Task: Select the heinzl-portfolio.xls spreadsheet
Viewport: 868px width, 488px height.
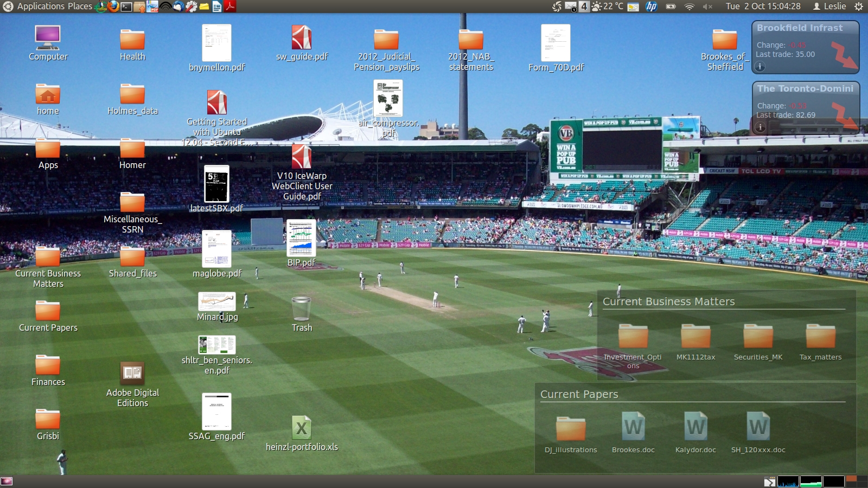Action: point(302,433)
